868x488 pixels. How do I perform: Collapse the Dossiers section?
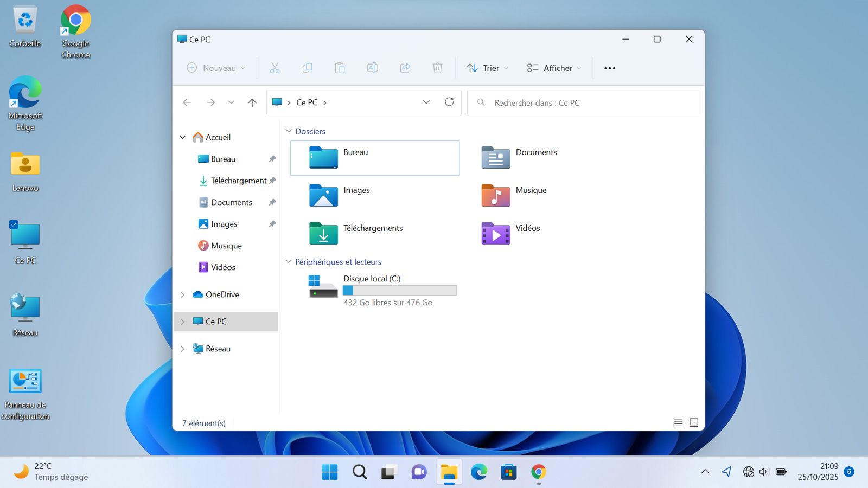[289, 131]
